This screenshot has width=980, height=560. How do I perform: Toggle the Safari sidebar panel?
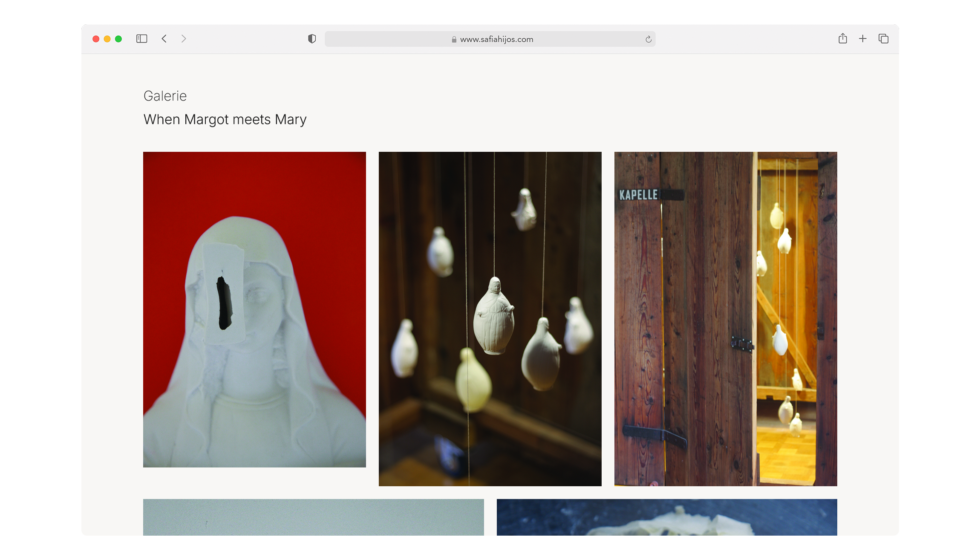point(141,39)
